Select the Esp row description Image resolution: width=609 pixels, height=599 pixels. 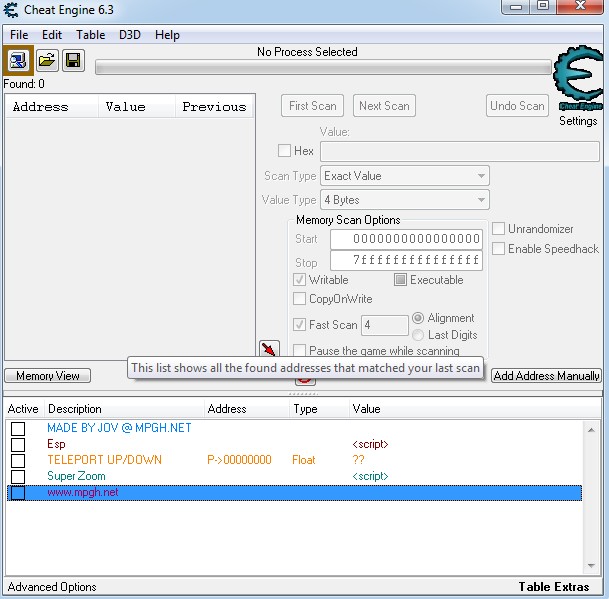56,444
